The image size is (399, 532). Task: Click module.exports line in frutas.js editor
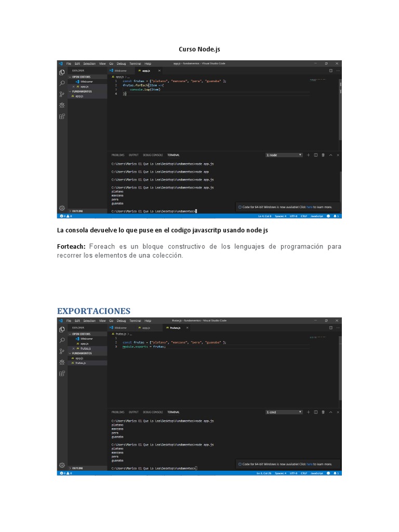tap(144, 347)
